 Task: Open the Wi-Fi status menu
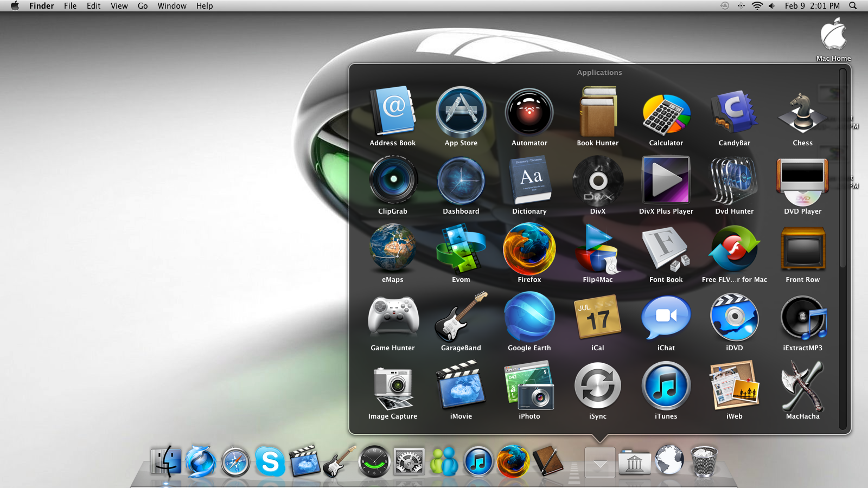[757, 5]
